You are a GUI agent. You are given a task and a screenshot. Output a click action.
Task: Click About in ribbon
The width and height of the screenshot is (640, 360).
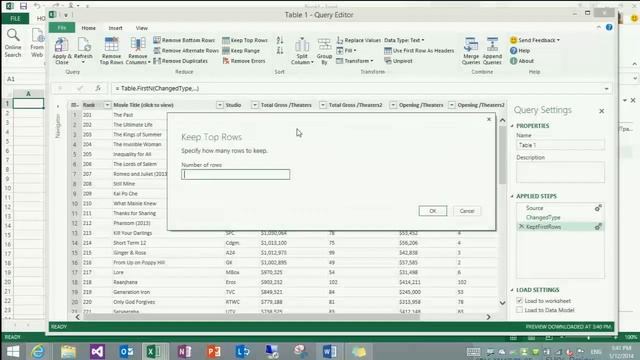click(522, 61)
